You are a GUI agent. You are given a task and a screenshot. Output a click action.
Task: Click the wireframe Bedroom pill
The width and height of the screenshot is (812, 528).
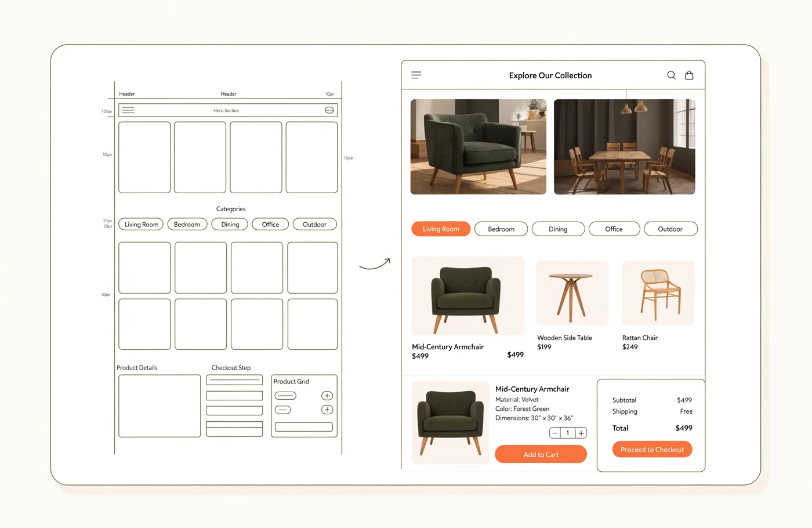click(x=187, y=225)
